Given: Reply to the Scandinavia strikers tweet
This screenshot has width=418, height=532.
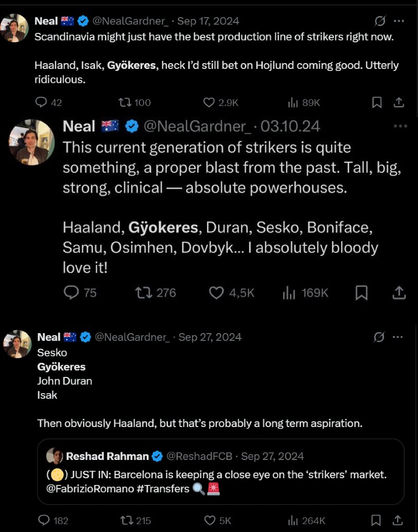Looking at the screenshot, I should click(x=41, y=103).
